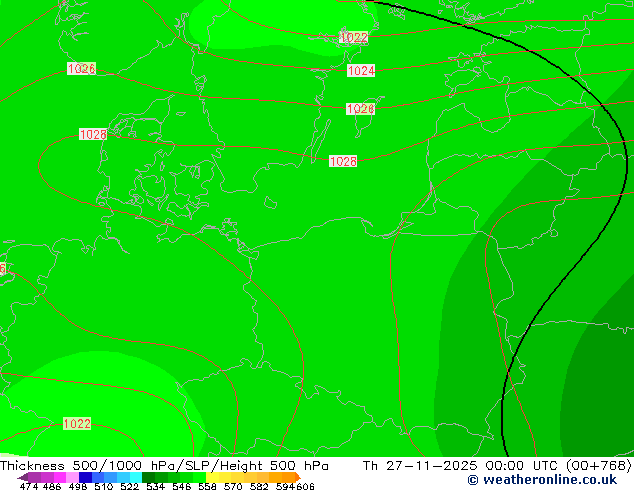
Task: Click the 1024 isobar label
Action: coord(361,71)
